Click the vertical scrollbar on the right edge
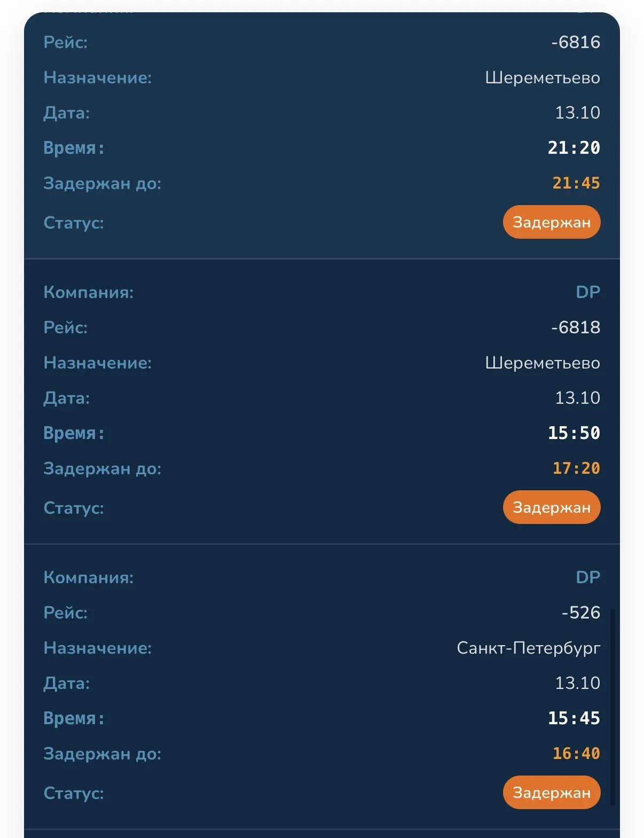Viewport: 644px width, 838px height. click(x=612, y=707)
